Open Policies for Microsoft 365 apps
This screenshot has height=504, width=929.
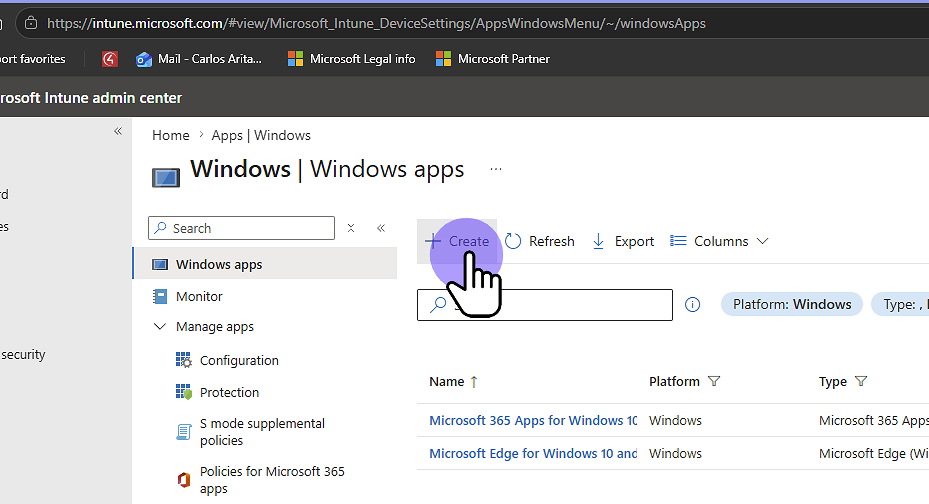click(272, 480)
